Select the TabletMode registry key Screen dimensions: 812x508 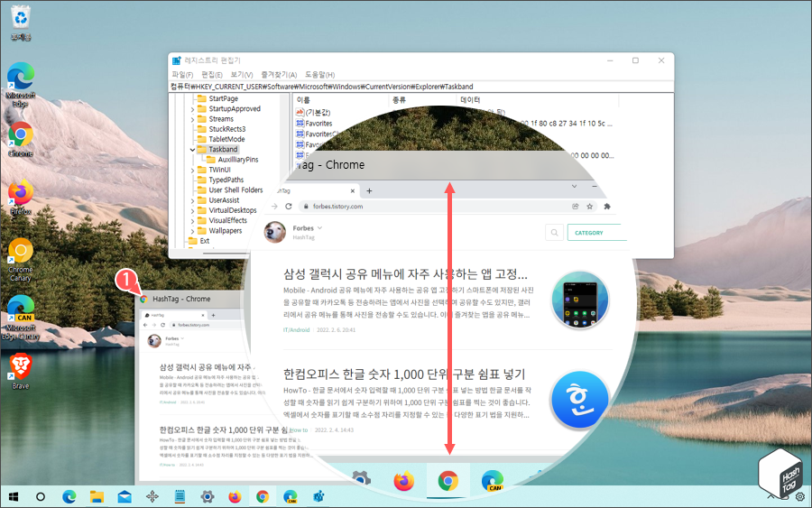(226, 139)
